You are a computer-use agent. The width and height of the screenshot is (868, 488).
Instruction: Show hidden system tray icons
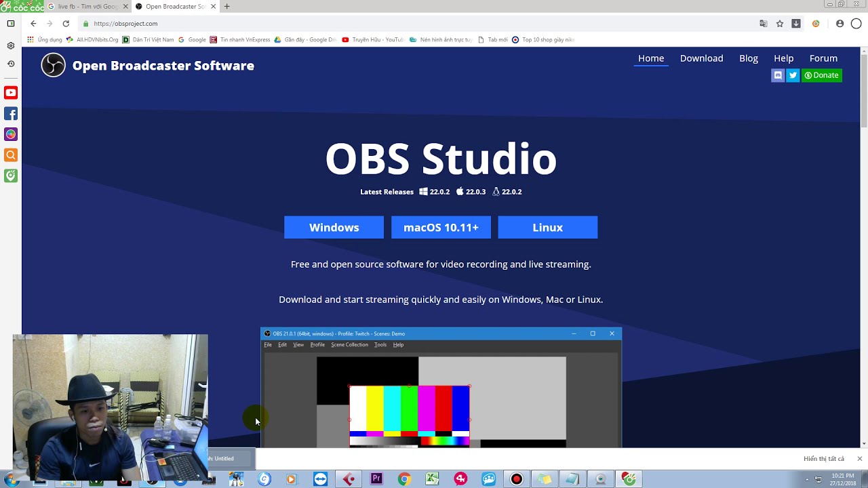tap(807, 480)
